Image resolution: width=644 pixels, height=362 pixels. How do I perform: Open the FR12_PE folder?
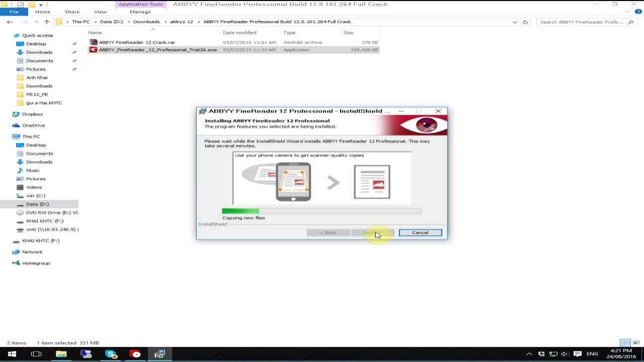(x=37, y=95)
